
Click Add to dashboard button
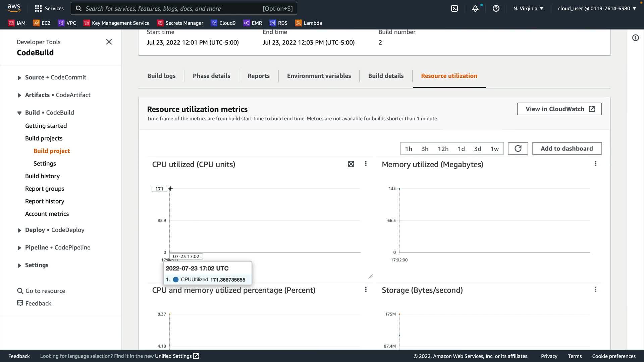click(567, 148)
